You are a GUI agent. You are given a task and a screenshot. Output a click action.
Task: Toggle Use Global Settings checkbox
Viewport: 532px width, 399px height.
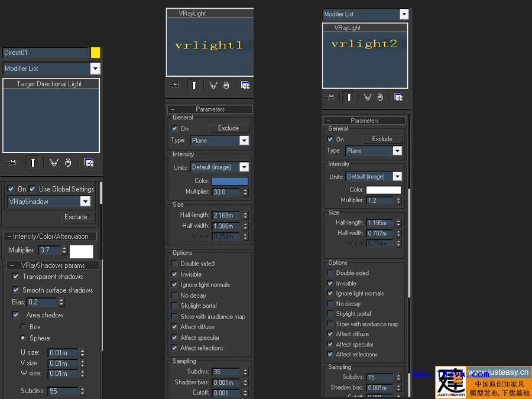33,189
